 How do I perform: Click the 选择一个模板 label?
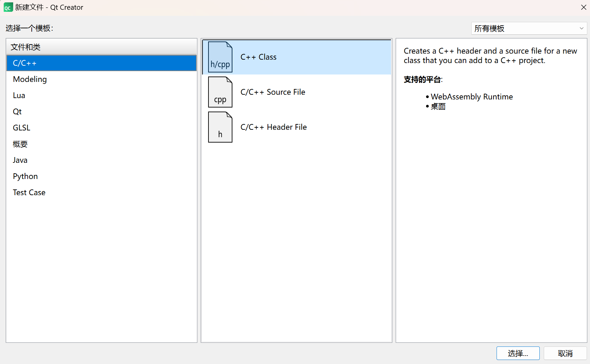pos(29,28)
